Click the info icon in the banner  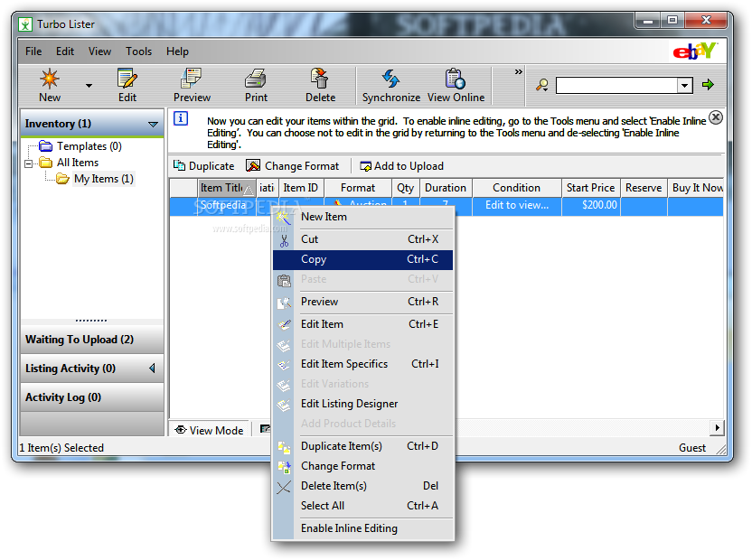coord(181,118)
